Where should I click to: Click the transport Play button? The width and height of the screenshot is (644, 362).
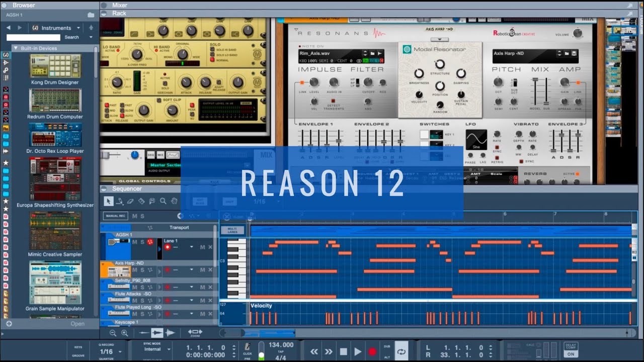click(358, 352)
